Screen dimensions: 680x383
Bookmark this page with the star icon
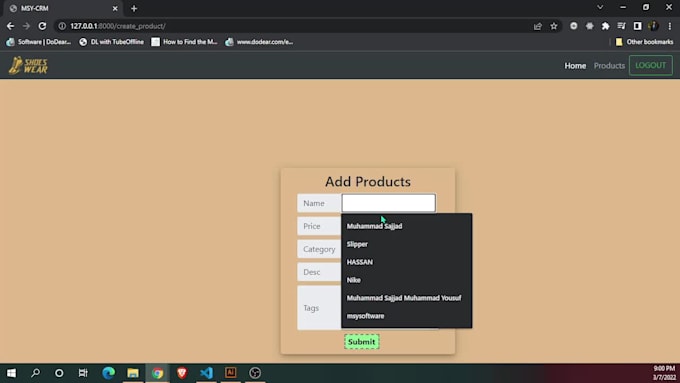coord(554,26)
